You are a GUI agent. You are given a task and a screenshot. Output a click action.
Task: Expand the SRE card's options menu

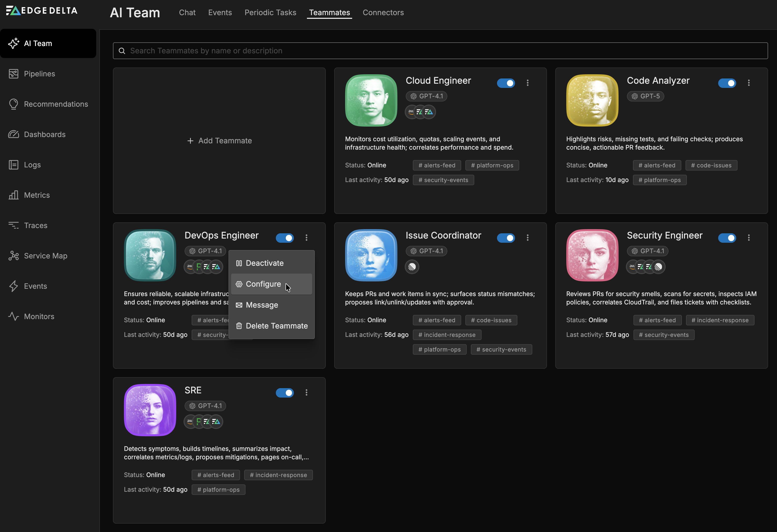click(x=306, y=393)
